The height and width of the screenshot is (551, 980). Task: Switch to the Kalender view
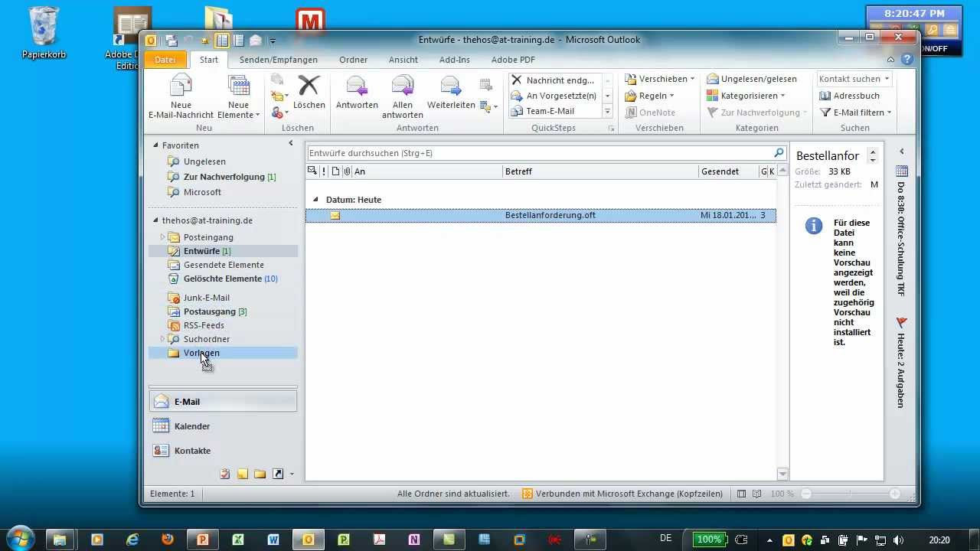(x=223, y=426)
